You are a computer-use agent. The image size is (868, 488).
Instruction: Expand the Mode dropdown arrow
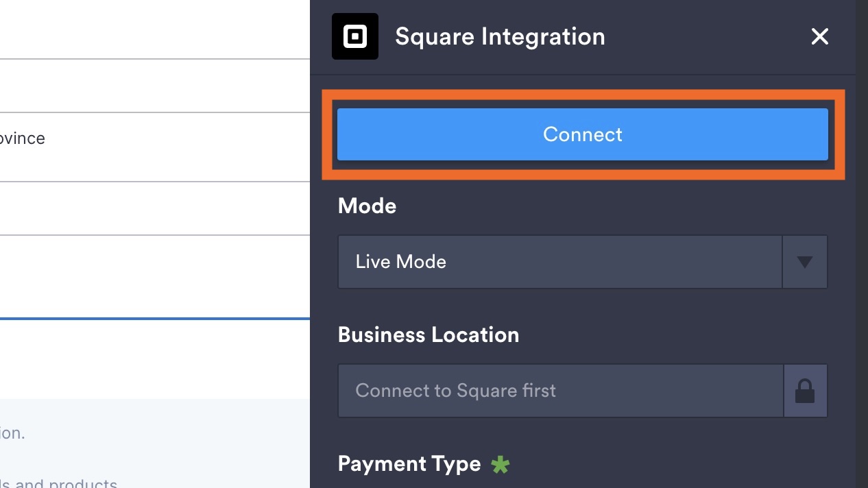(805, 262)
